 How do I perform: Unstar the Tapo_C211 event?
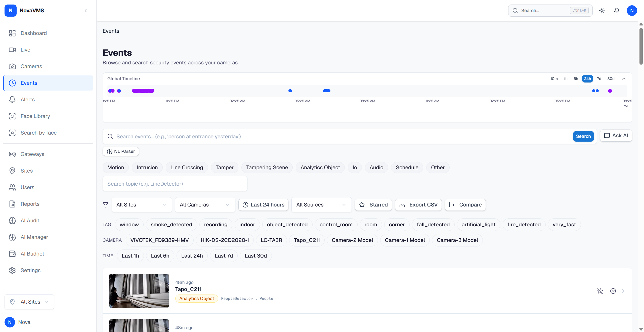pos(600,291)
